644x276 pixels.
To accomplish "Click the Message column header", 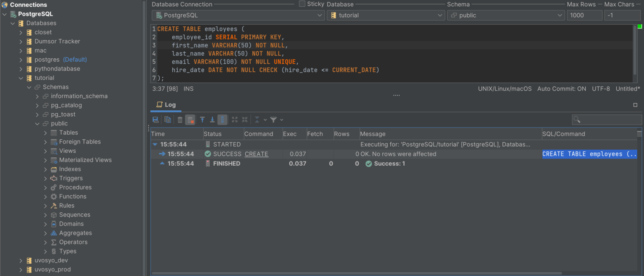I will click(x=373, y=134).
